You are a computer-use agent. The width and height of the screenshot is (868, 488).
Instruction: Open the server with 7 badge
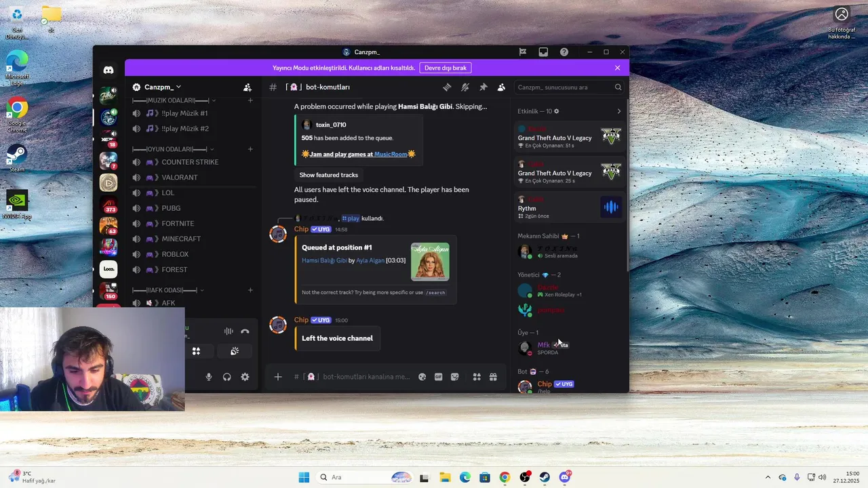[108, 161]
